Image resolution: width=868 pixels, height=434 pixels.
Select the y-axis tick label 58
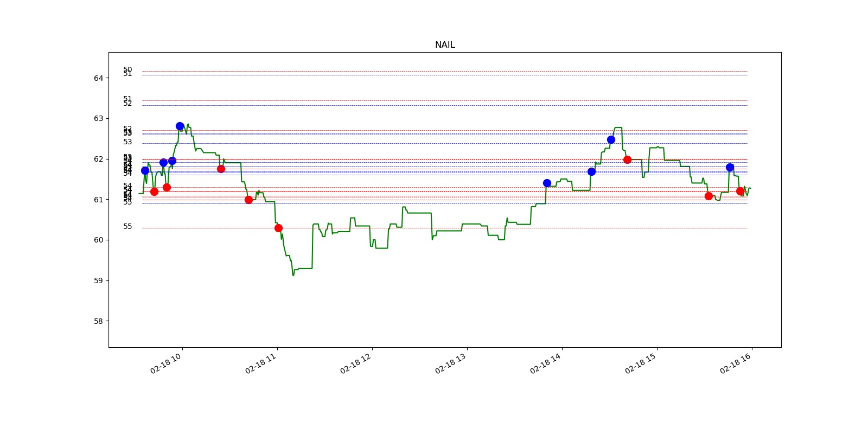(x=98, y=321)
